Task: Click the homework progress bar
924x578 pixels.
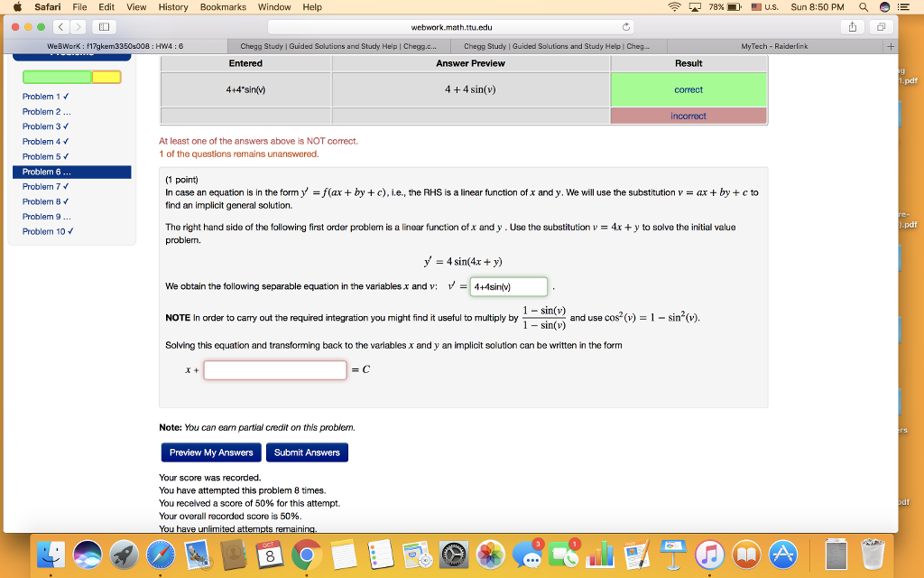Action: pos(72,77)
